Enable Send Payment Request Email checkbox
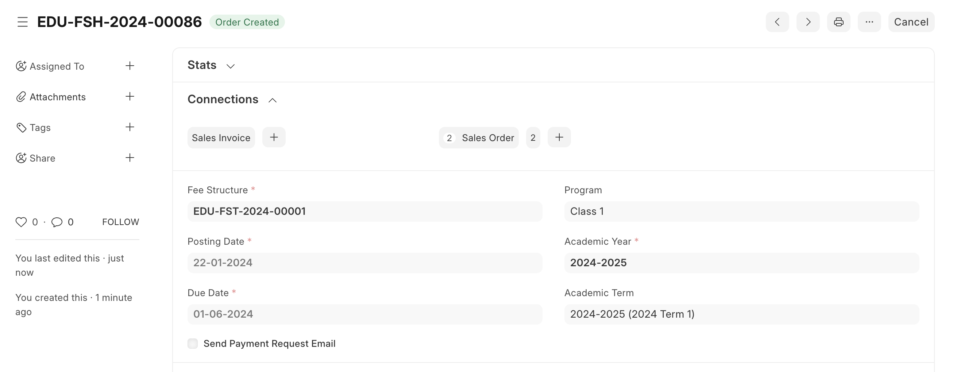The width and height of the screenshot is (980, 372). 193,344
